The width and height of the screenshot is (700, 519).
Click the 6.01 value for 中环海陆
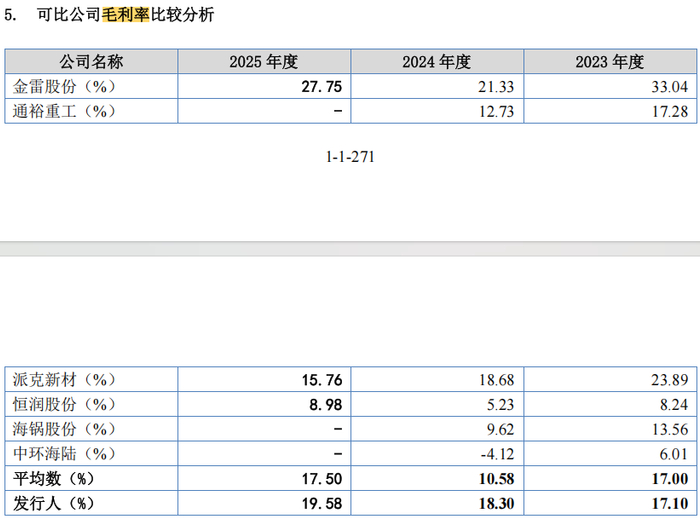(x=673, y=454)
